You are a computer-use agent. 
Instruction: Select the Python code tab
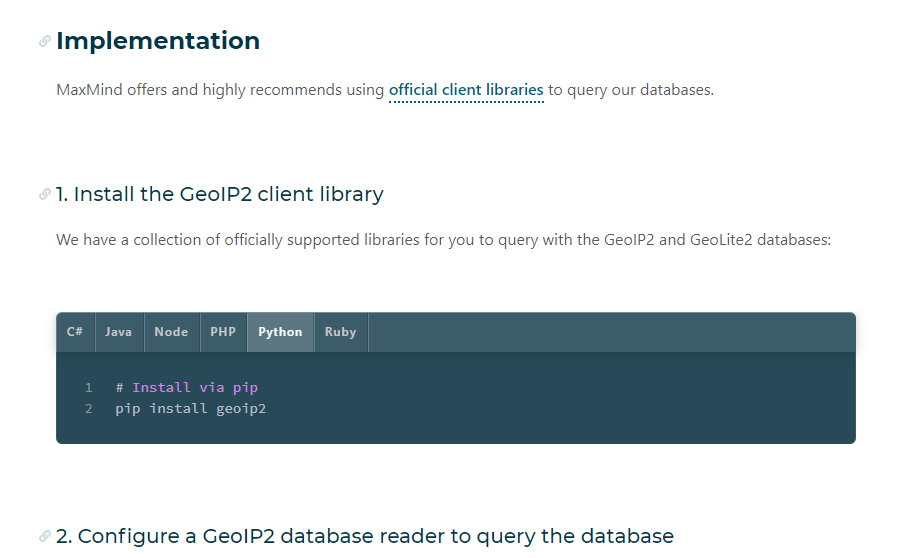pyautogui.click(x=280, y=332)
